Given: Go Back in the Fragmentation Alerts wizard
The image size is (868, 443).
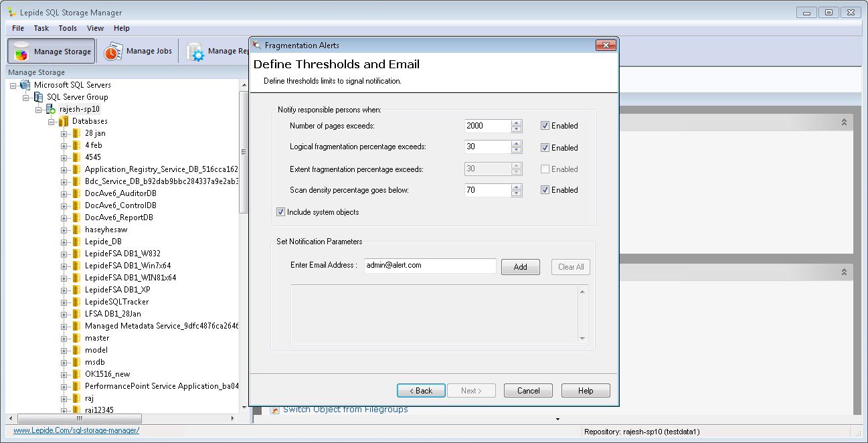Looking at the screenshot, I should (421, 390).
